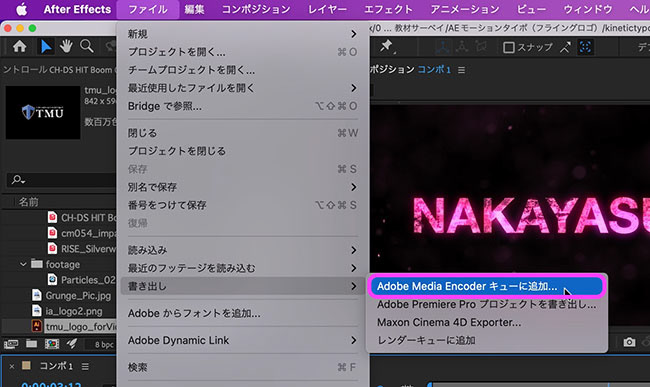Open the Apple menu

(21, 9)
